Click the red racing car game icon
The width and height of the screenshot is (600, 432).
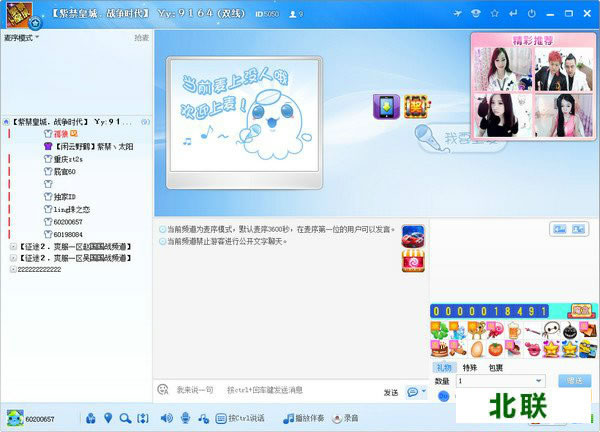[x=413, y=236]
